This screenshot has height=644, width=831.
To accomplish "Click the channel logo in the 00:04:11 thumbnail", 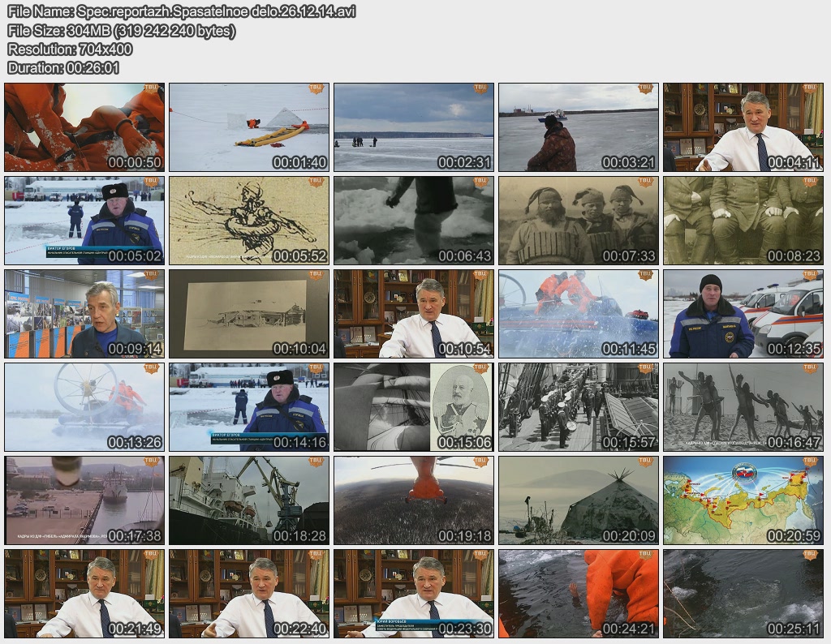I will point(809,88).
